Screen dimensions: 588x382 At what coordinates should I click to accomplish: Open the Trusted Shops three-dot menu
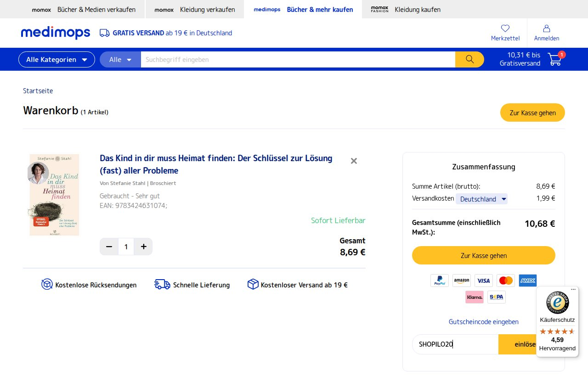[x=573, y=289]
